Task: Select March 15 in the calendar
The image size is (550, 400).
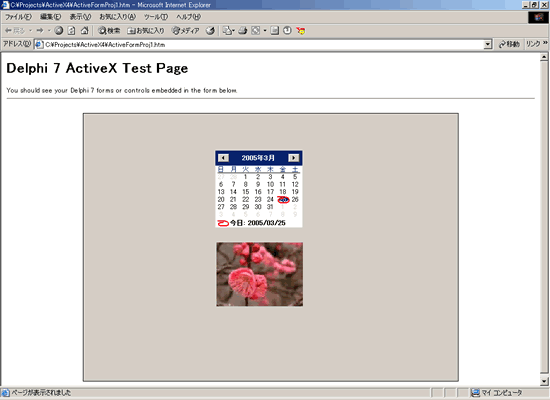Action: pyautogui.click(x=246, y=192)
